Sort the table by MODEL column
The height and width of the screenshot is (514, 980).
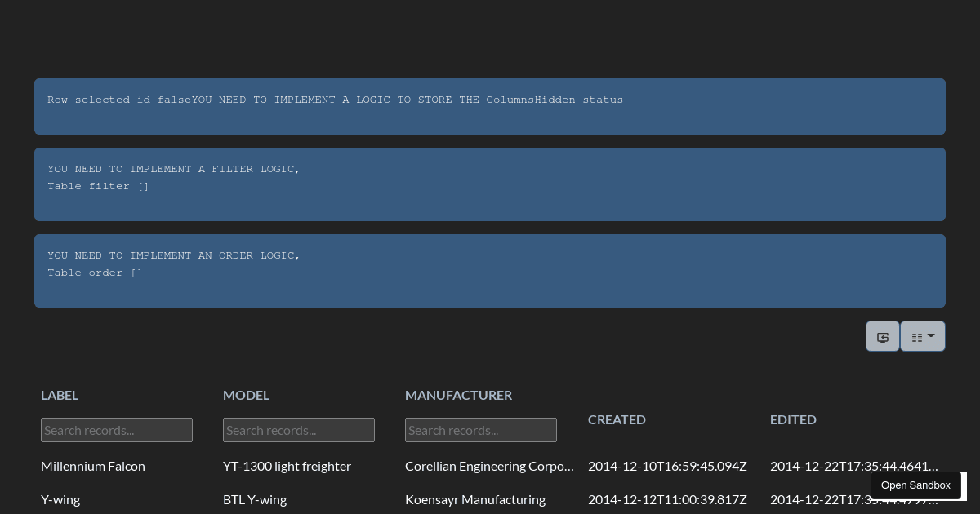coord(246,395)
